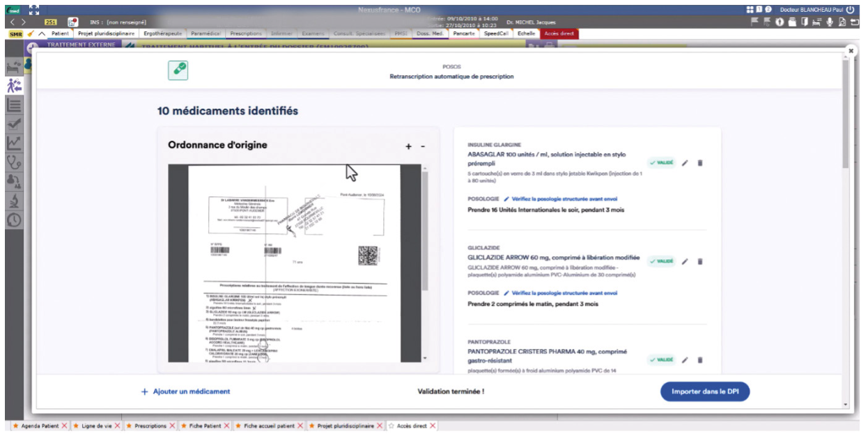
Task: Open the microscope icon in the left sidebar
Action: 14,201
